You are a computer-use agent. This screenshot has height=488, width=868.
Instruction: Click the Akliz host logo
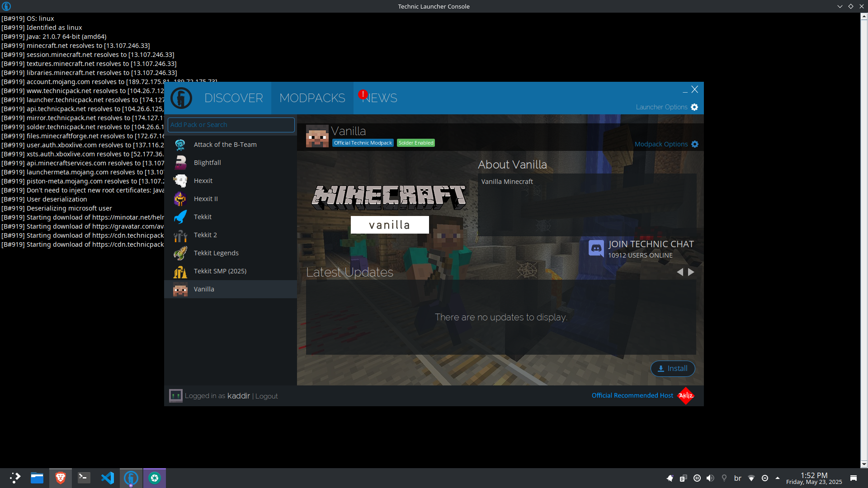point(685,395)
